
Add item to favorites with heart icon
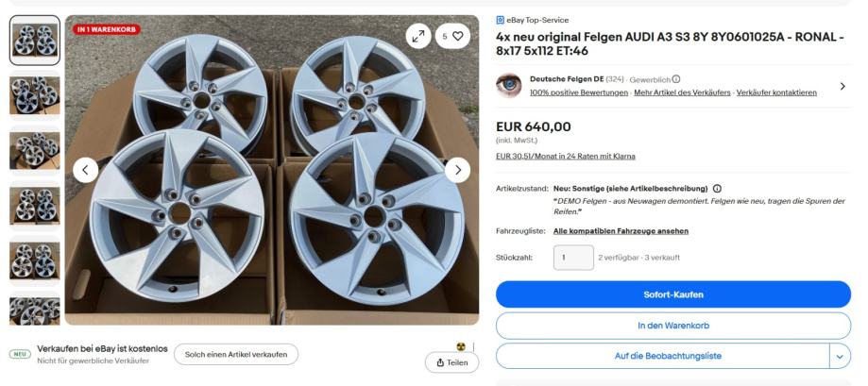pos(453,36)
